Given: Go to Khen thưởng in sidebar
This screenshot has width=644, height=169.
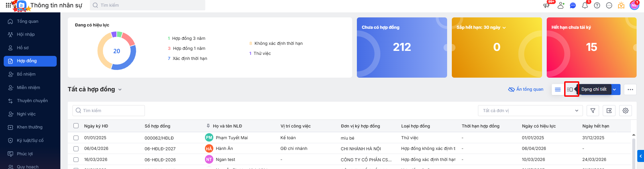Looking at the screenshot, I should (x=30, y=127).
